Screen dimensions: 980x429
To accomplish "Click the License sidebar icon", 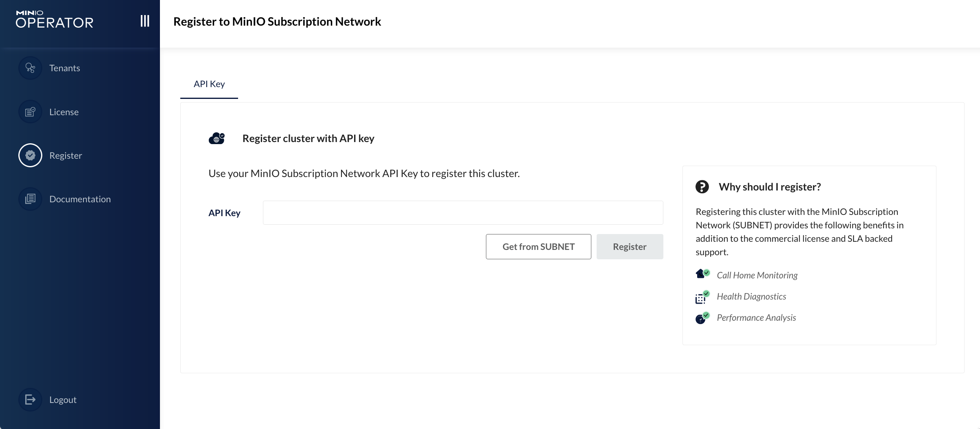I will [x=30, y=112].
